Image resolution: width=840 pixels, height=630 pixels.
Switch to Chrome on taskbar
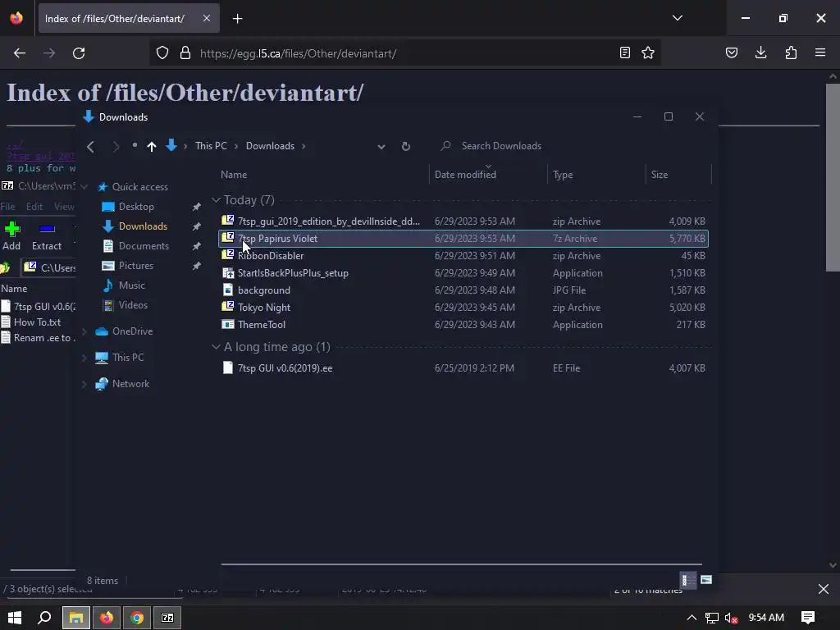coord(137,618)
